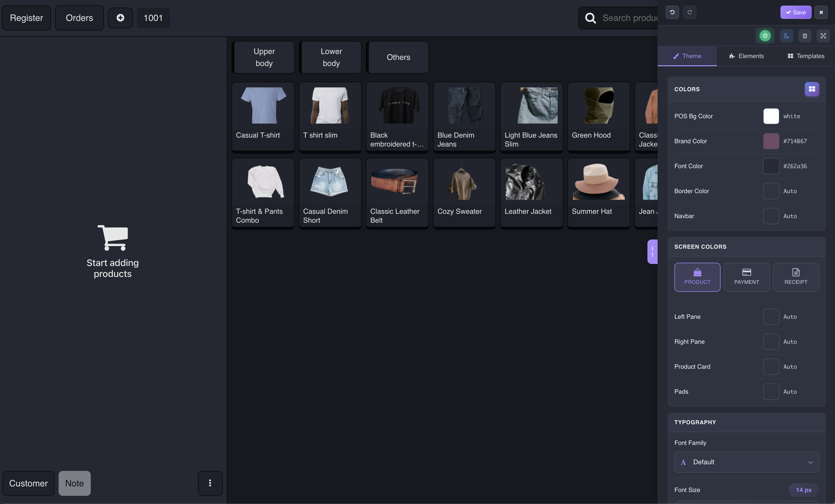The height and width of the screenshot is (504, 835).
Task: Open the Orders screen
Action: [x=79, y=18]
